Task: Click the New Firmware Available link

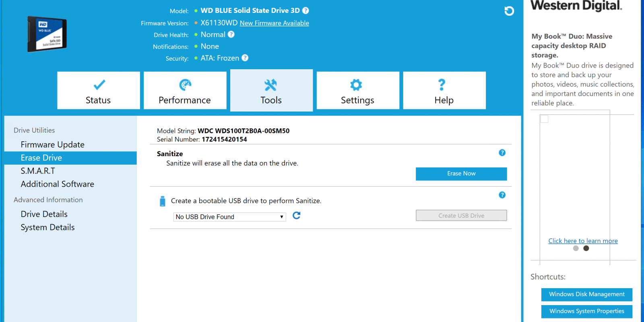Action: pos(275,23)
